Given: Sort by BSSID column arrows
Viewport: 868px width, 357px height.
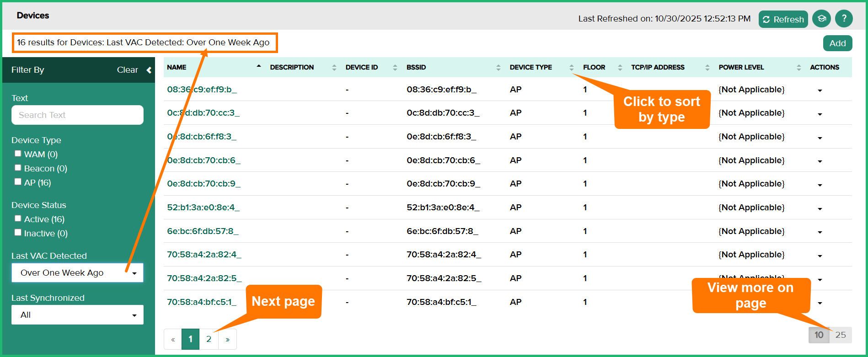Looking at the screenshot, I should (x=498, y=68).
